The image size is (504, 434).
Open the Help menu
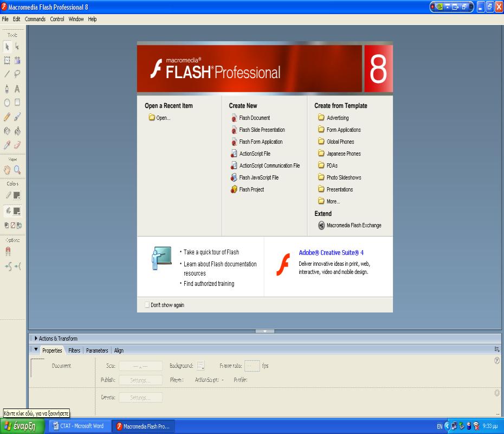pyautogui.click(x=92, y=19)
